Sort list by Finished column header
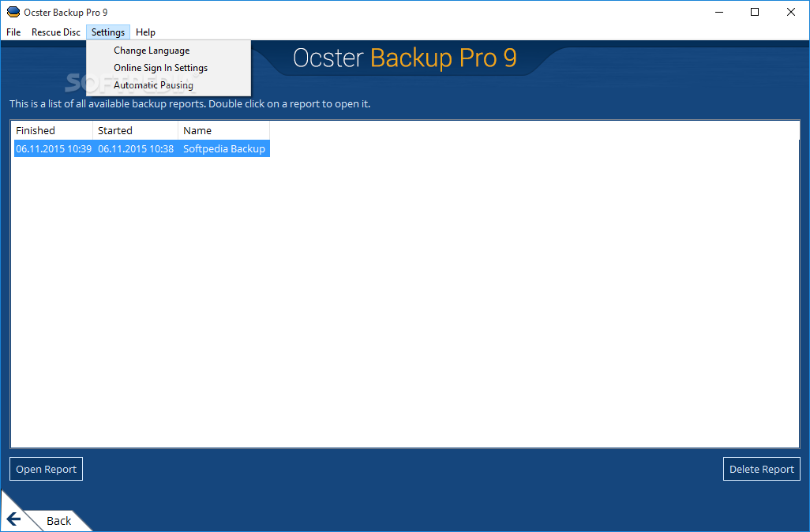 point(53,131)
